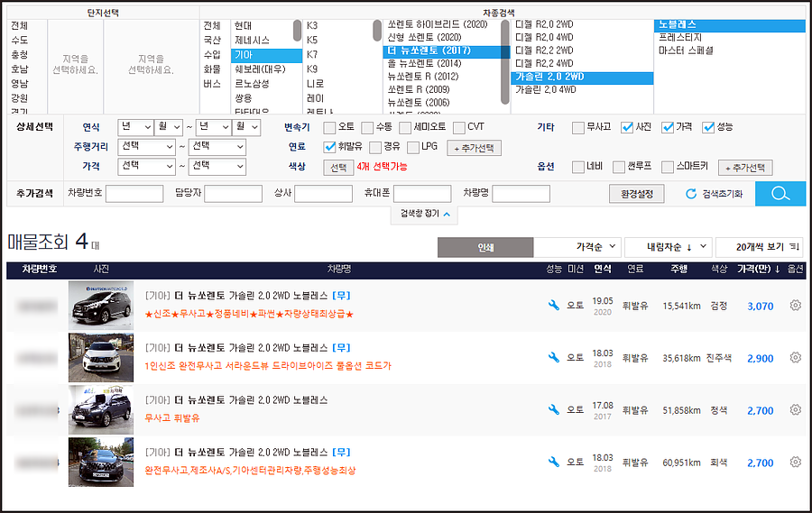This screenshot has height=513, width=812.
Task: Uncheck the 성능 checkbox
Action: click(x=708, y=127)
